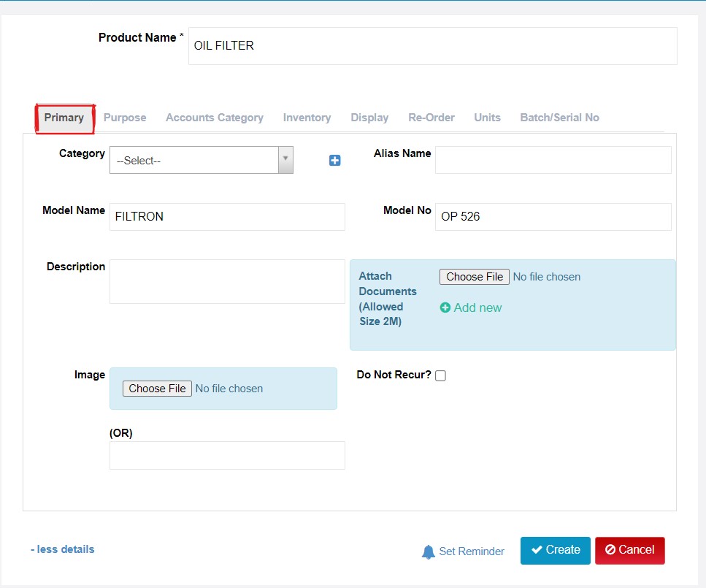Open the Category select dropdown
The height and width of the screenshot is (588, 706).
[202, 160]
